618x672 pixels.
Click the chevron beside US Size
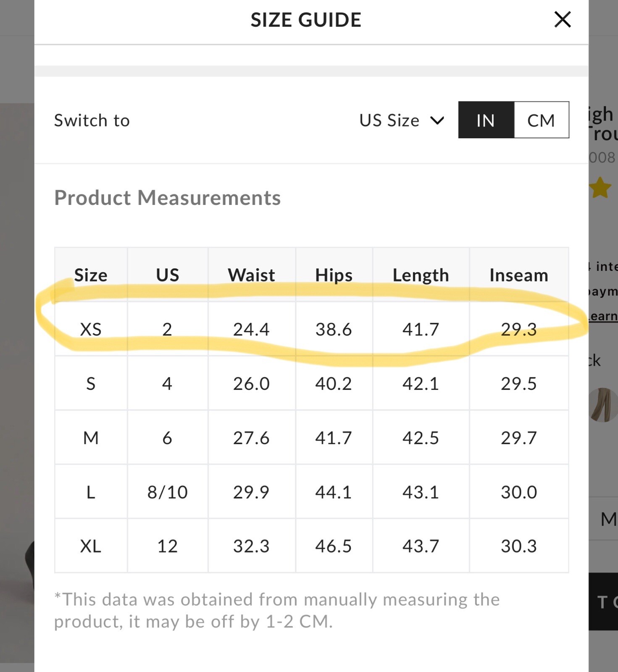(x=437, y=121)
